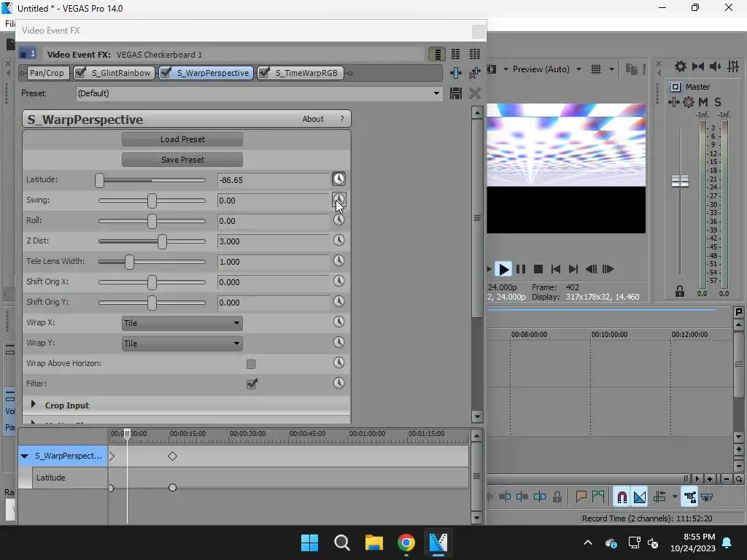Click the About button
Image resolution: width=747 pixels, height=560 pixels.
pos(312,119)
